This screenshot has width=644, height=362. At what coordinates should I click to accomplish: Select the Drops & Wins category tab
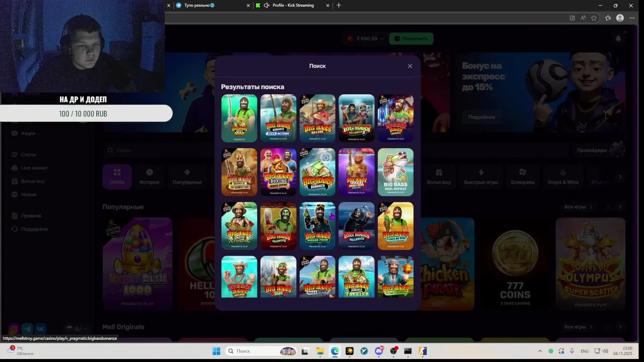click(x=563, y=177)
